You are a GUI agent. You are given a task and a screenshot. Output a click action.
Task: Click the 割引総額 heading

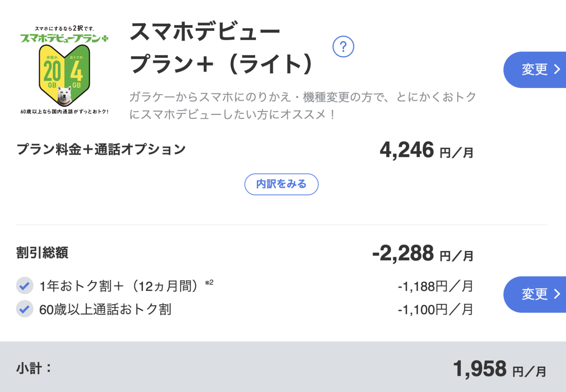tap(42, 253)
